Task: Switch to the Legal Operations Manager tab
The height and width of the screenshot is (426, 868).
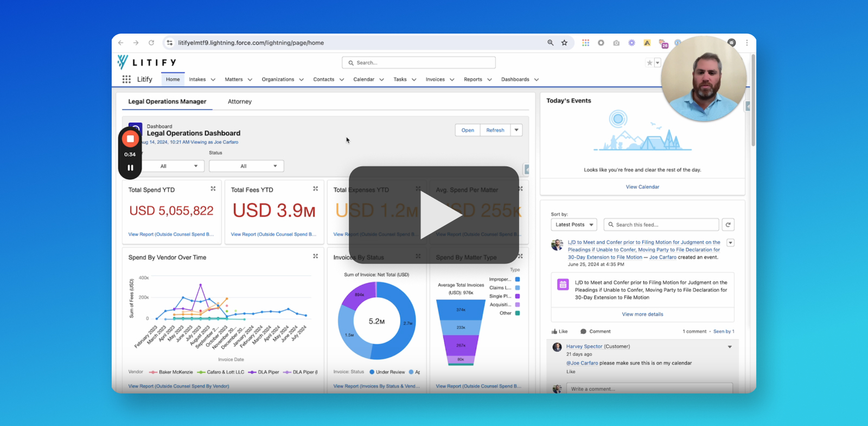Action: pyautogui.click(x=167, y=101)
